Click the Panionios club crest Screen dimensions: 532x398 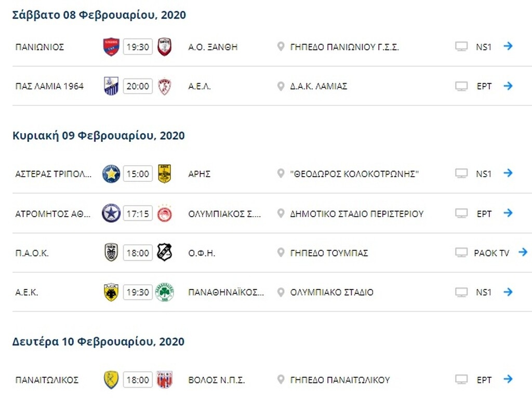point(111,46)
